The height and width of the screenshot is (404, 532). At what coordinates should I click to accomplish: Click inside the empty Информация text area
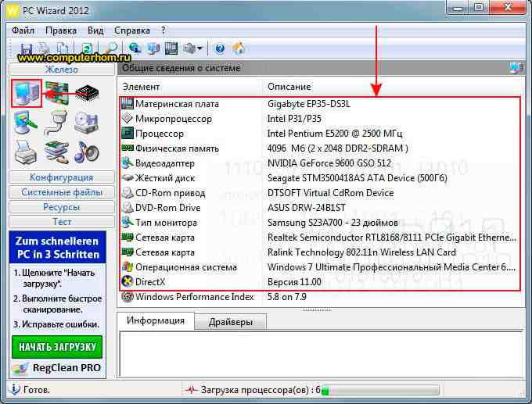click(321, 355)
